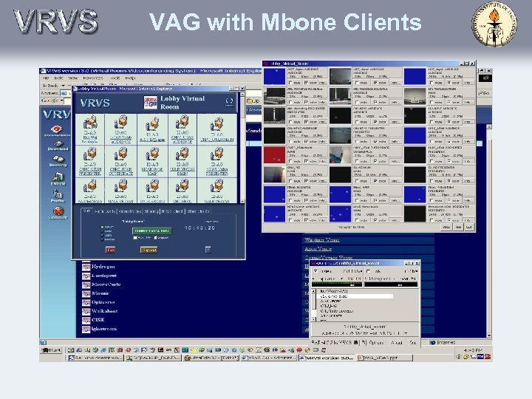Open the Help menu in Internet Explorer
This screenshot has height=399, width=532.
[130, 78]
